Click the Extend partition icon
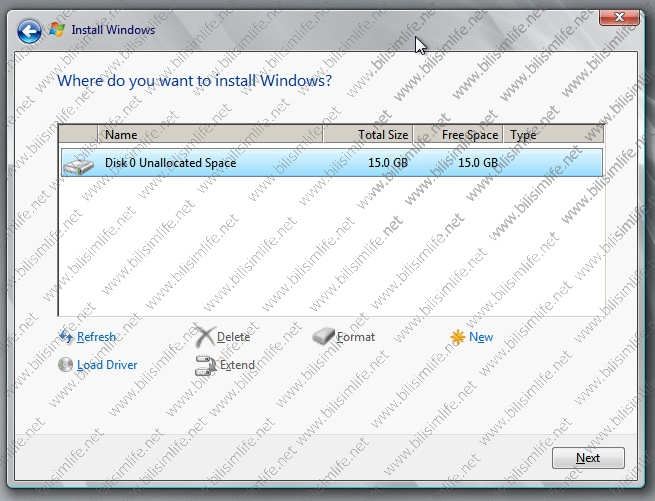This screenshot has width=655, height=501. (x=205, y=366)
